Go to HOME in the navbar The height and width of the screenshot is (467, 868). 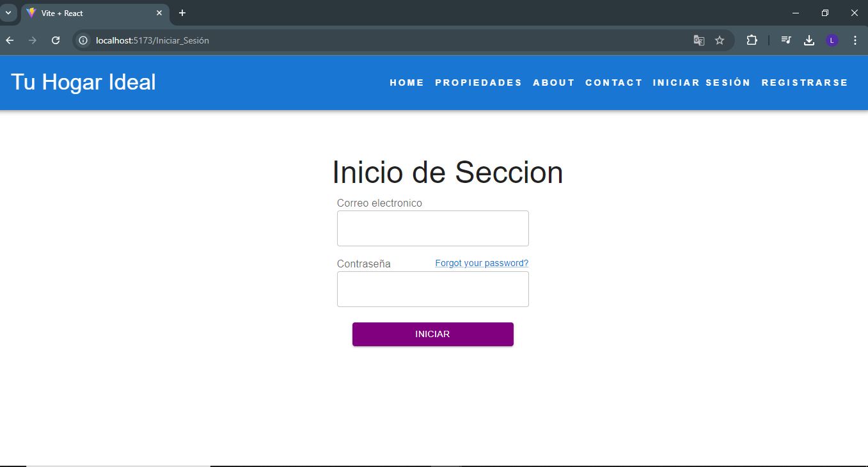click(407, 83)
